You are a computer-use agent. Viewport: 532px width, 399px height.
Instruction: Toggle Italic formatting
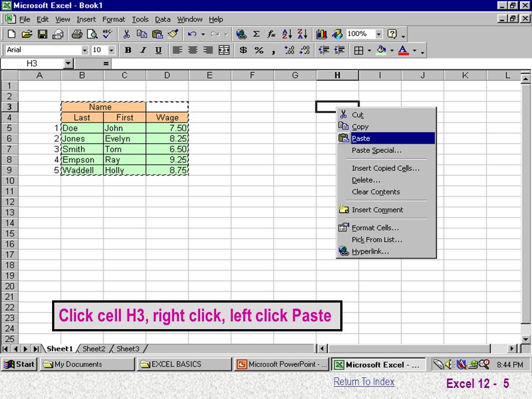click(x=143, y=50)
